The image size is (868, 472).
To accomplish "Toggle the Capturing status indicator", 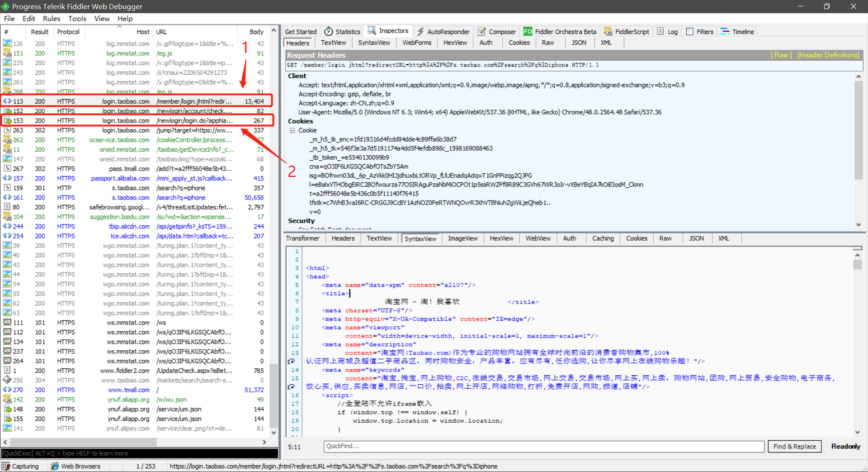I will tap(20, 466).
